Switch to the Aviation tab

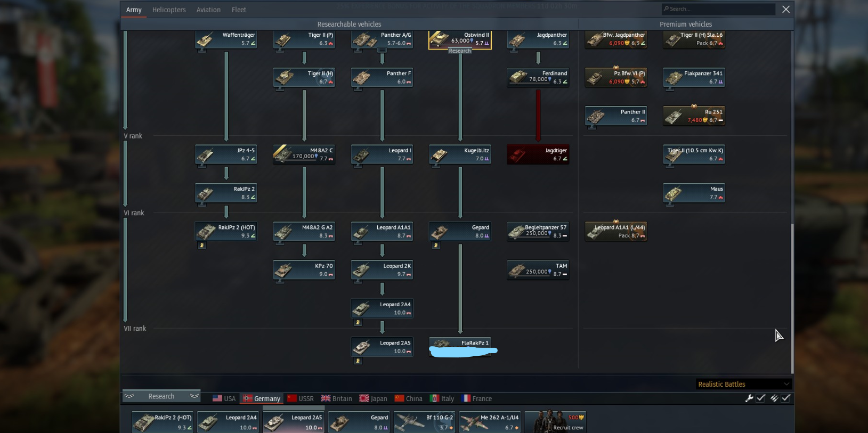[208, 10]
